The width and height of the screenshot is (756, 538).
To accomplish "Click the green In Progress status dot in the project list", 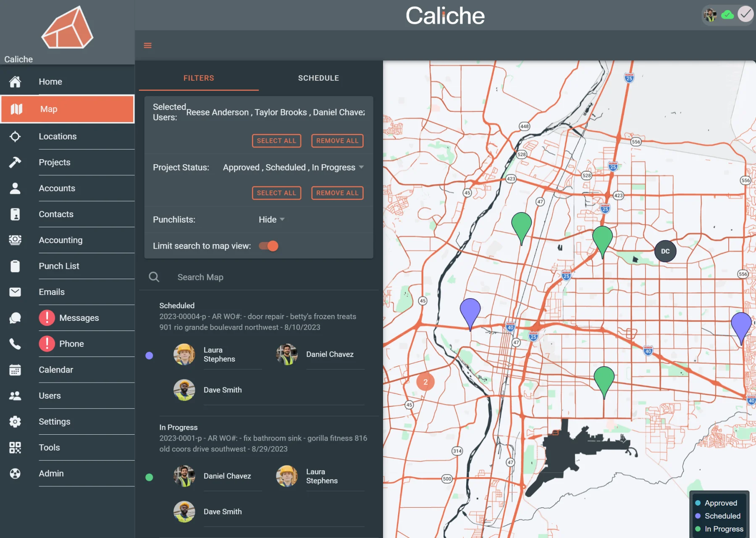I will pos(149,477).
